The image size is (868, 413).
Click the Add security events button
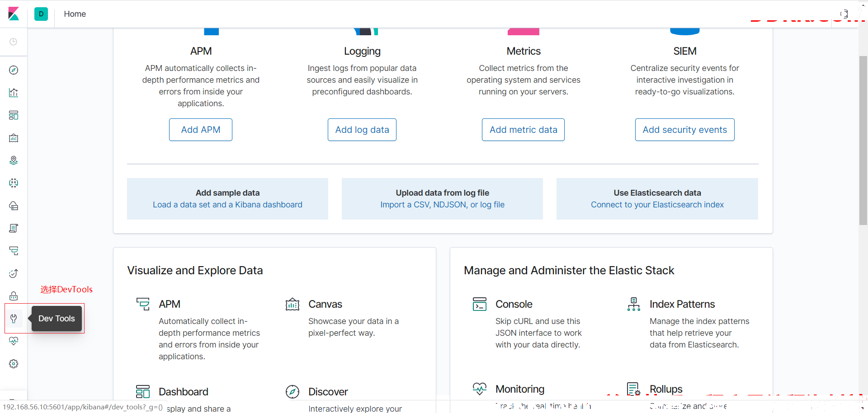[x=684, y=130]
